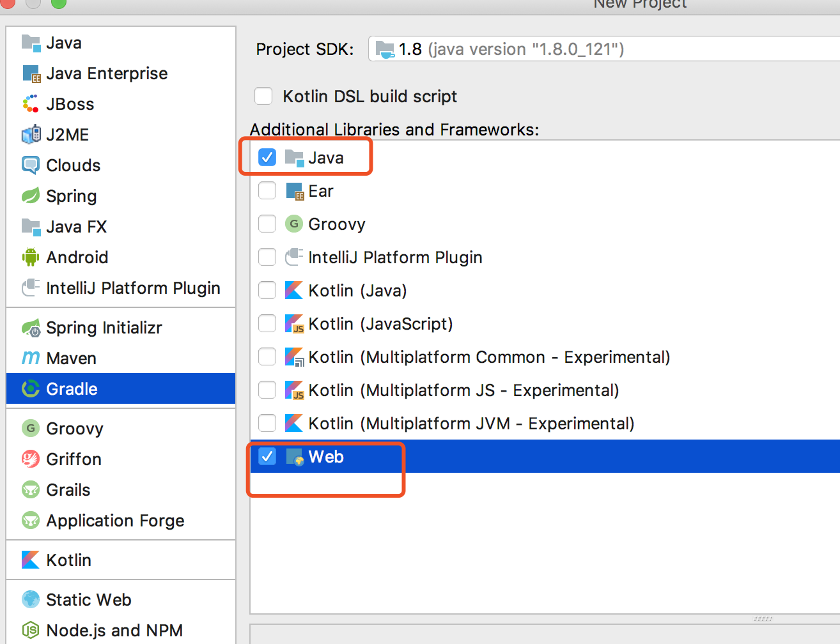Check Kotlin (Multiplatform JS - Experimental) checkbox

267,390
